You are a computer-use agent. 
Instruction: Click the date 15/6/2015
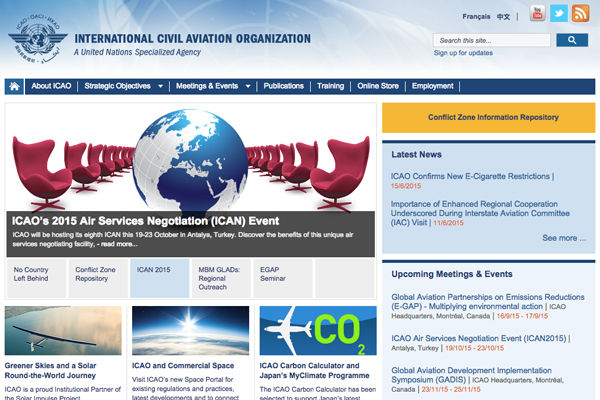pyautogui.click(x=406, y=186)
